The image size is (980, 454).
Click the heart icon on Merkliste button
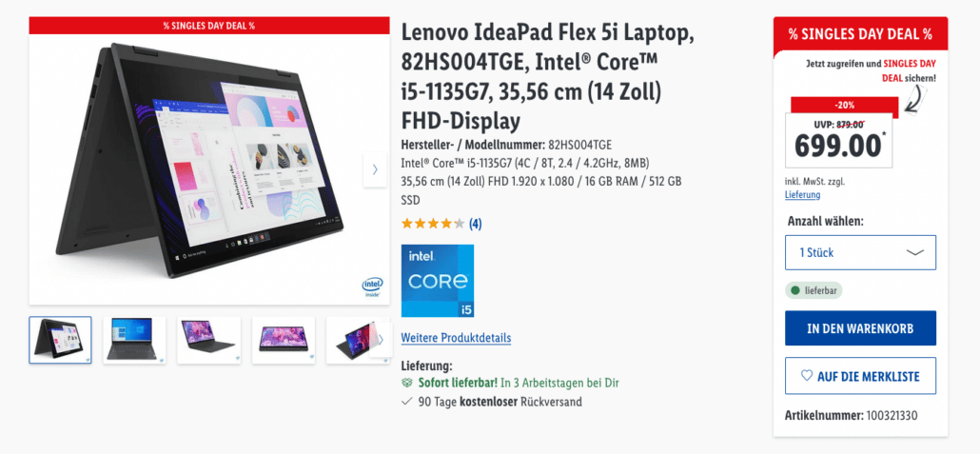[x=807, y=376]
